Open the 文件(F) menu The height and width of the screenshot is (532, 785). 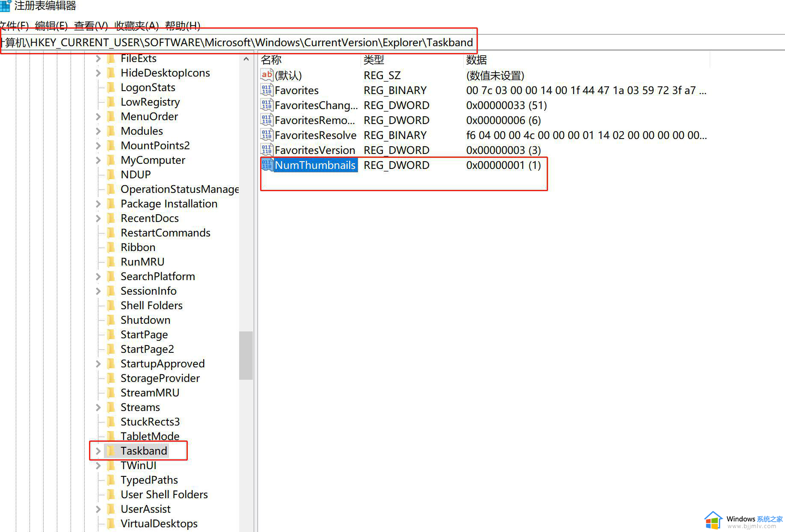(x=14, y=26)
